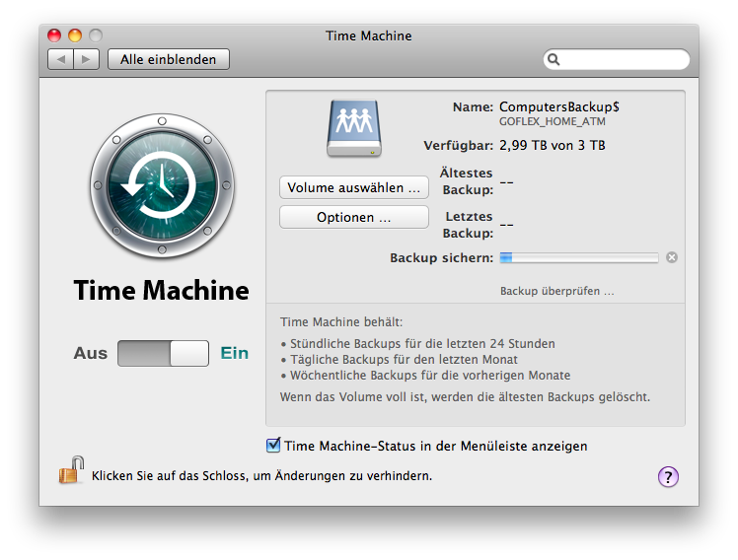Click the yellow minimize window button
Viewport: 738px width, 560px height.
[75, 35]
